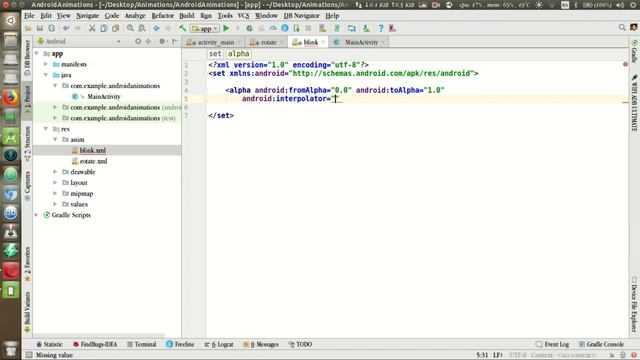
Task: Open the DB Navigator menu
Action: (302, 16)
